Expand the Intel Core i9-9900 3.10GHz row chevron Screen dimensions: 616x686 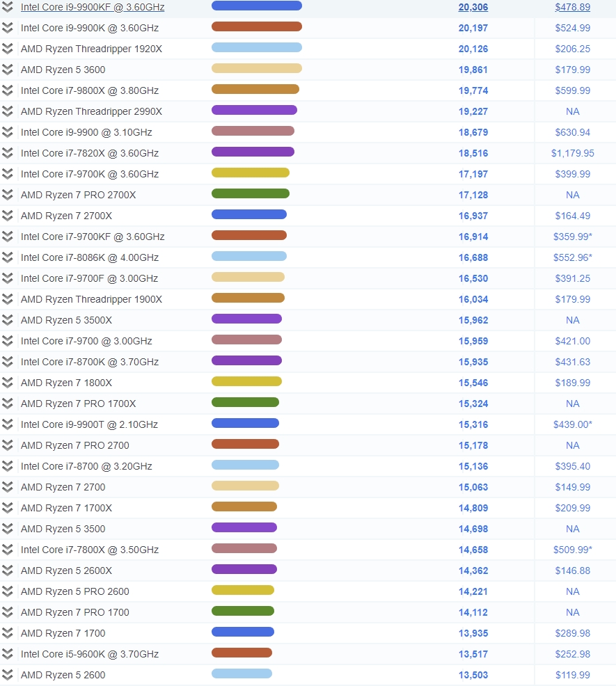(8, 132)
